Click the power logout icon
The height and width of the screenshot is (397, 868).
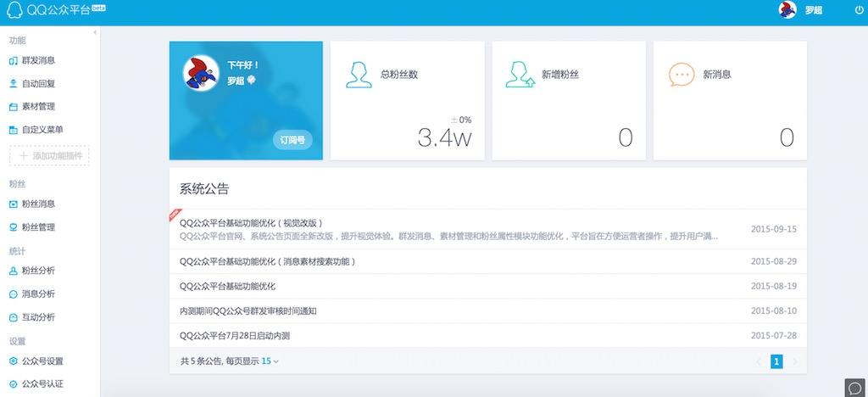coord(860,10)
